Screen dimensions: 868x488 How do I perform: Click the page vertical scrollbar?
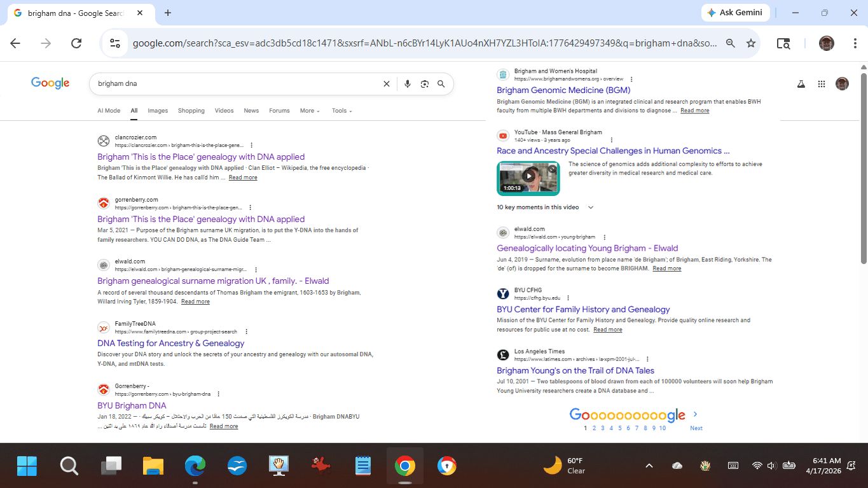863,165
